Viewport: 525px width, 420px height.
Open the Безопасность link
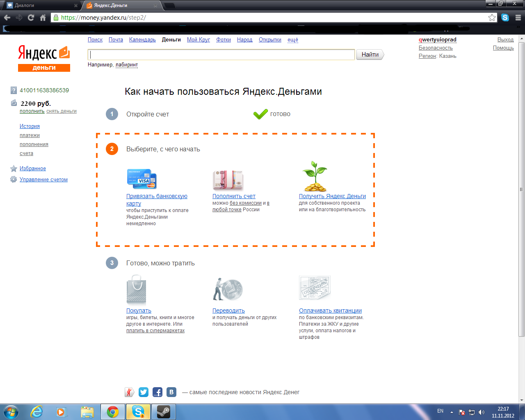[436, 48]
